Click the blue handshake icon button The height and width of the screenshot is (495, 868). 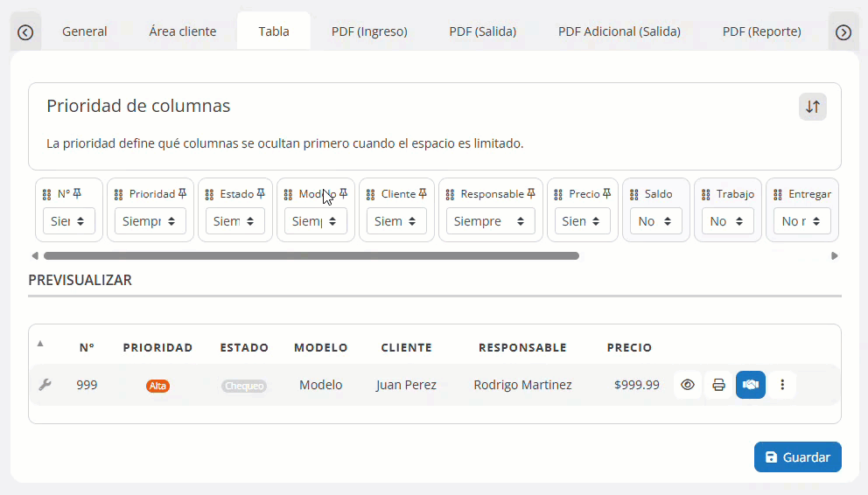pyautogui.click(x=751, y=385)
